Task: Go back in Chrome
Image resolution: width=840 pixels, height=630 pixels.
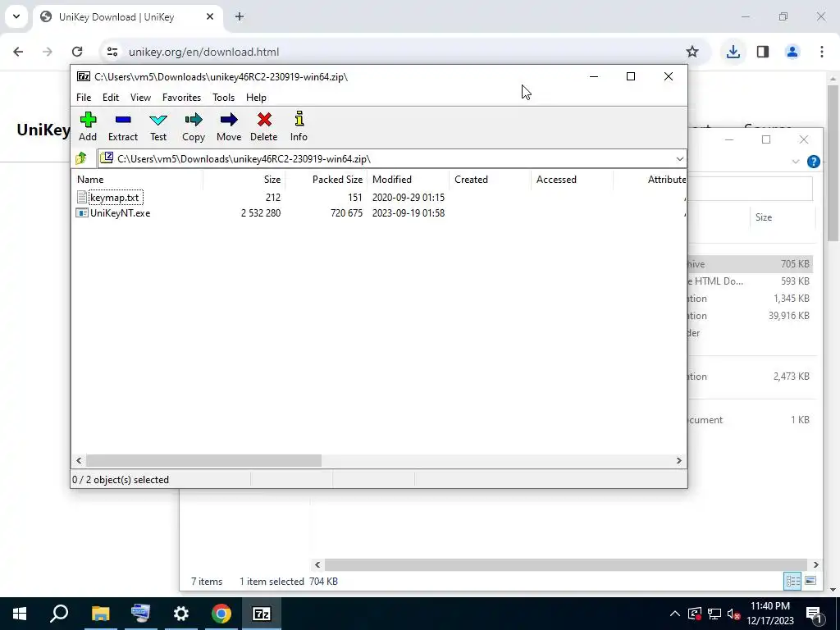Action: tap(18, 52)
